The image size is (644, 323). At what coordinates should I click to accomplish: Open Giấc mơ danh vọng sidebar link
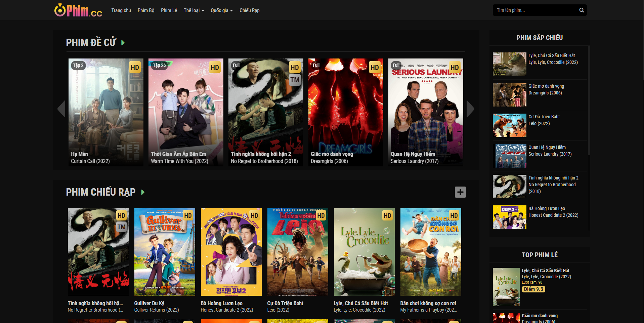coord(546,86)
